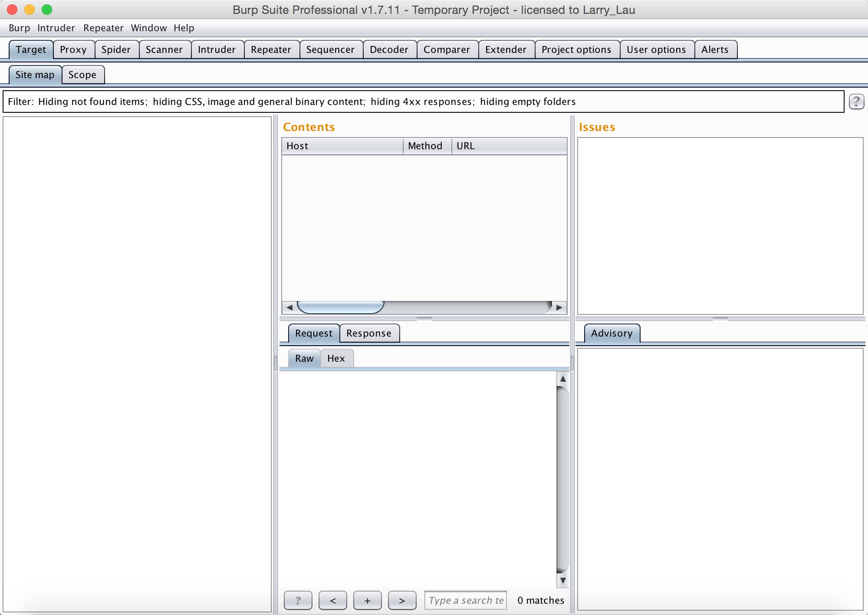Open the Decoder tab
This screenshot has width=868, height=615.
pos(389,49)
